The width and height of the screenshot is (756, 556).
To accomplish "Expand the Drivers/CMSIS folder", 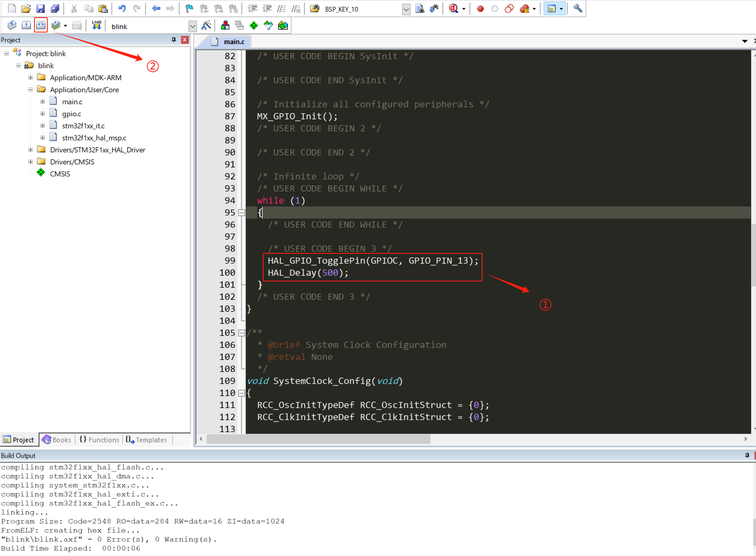I will point(30,162).
